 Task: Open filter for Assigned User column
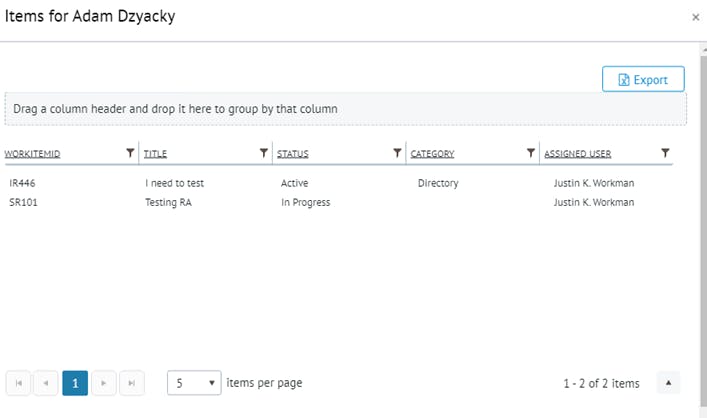pos(666,153)
